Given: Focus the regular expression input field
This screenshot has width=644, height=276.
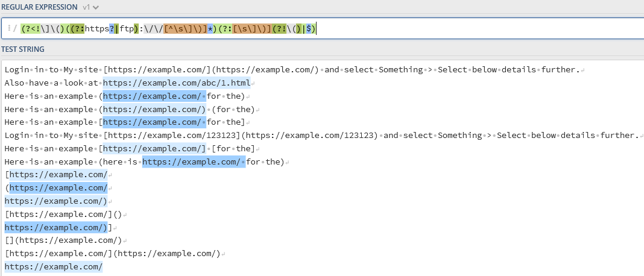Looking at the screenshot, I should coord(322,28).
